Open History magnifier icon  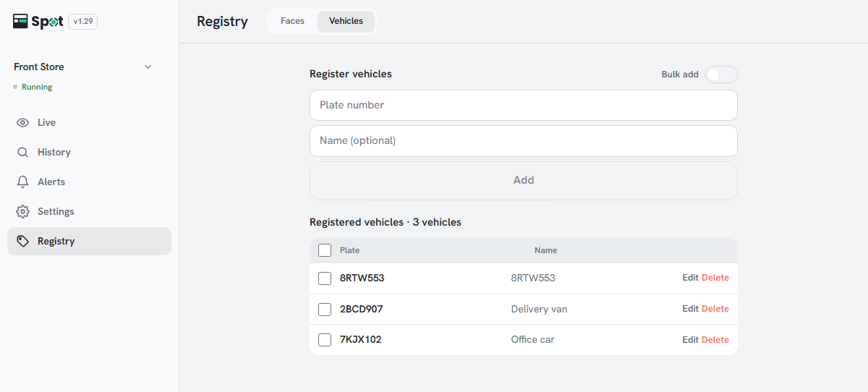(23, 153)
